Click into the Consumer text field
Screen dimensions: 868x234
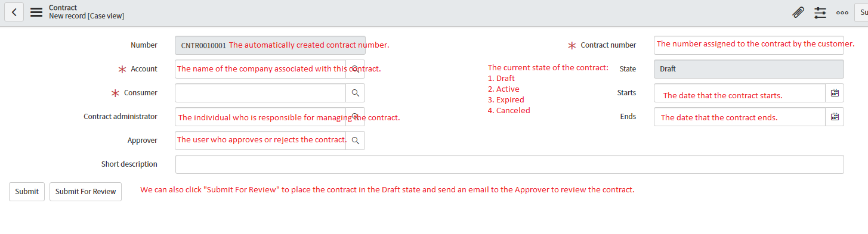click(261, 93)
